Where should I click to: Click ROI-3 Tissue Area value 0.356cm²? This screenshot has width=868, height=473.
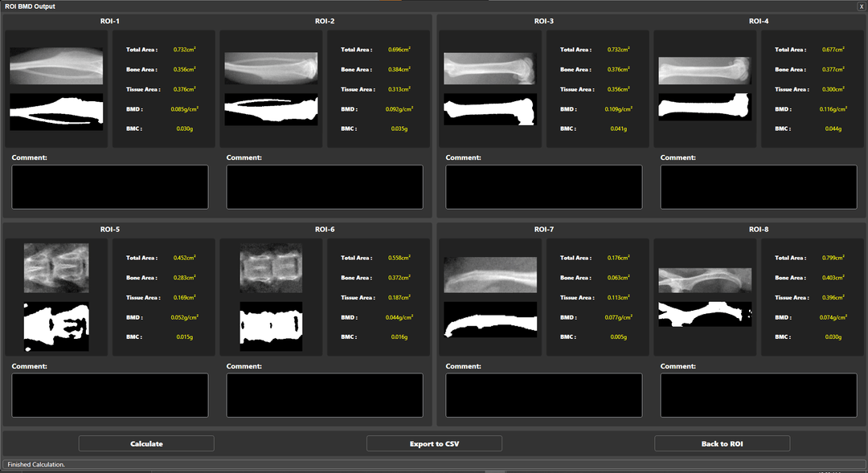[x=618, y=89]
